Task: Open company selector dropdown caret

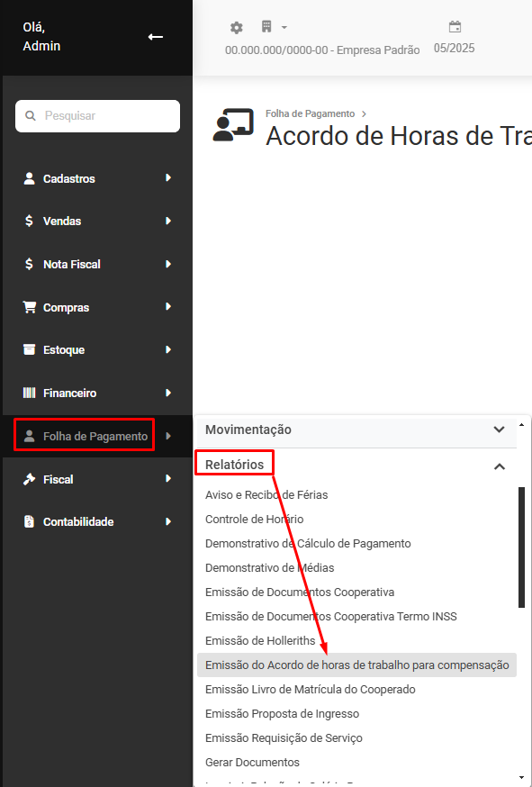Action: tap(284, 28)
